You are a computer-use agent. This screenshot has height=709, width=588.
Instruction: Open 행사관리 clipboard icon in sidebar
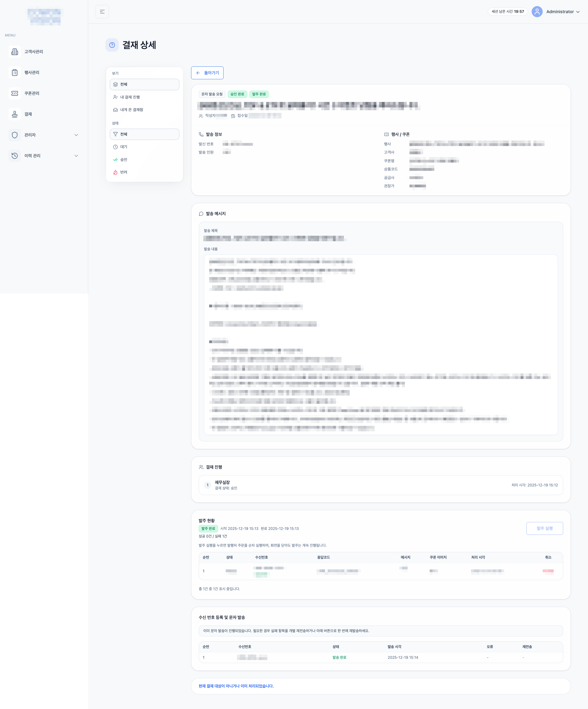coord(14,73)
